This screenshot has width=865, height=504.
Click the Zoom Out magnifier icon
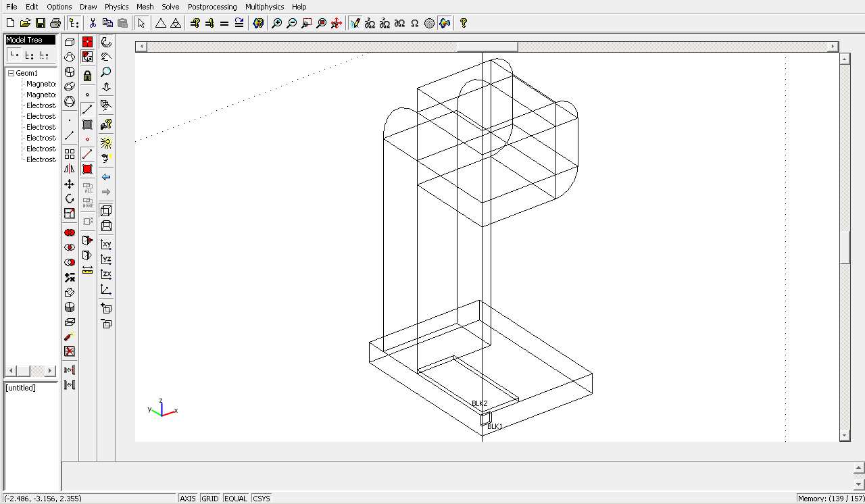click(292, 23)
